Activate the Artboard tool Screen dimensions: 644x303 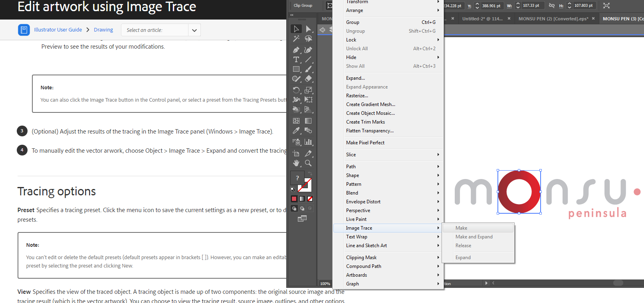296,153
